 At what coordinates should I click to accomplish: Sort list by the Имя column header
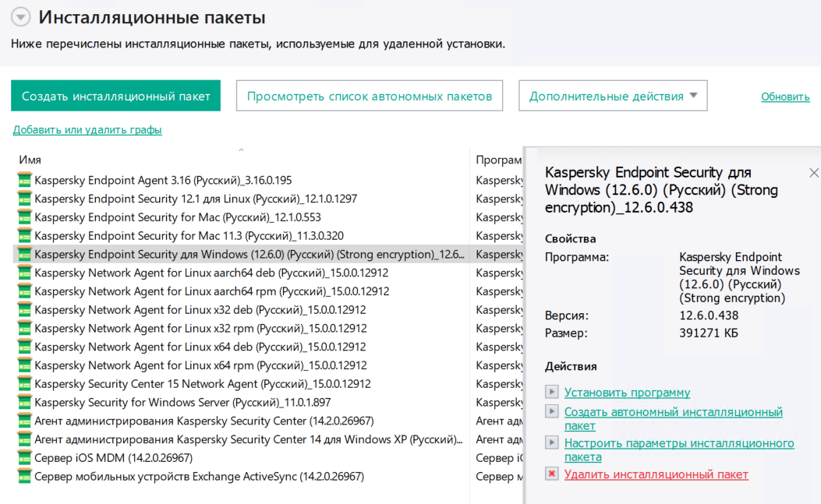point(30,160)
